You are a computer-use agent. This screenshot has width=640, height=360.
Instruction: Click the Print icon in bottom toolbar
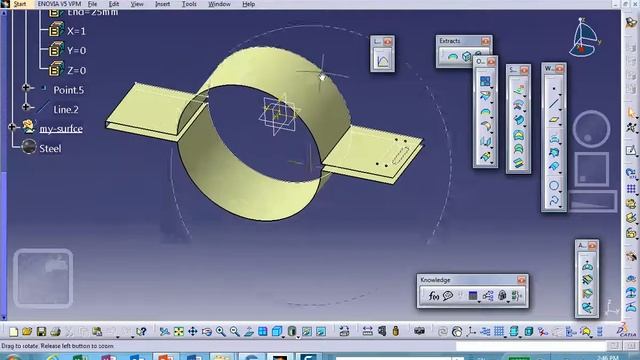point(55,332)
